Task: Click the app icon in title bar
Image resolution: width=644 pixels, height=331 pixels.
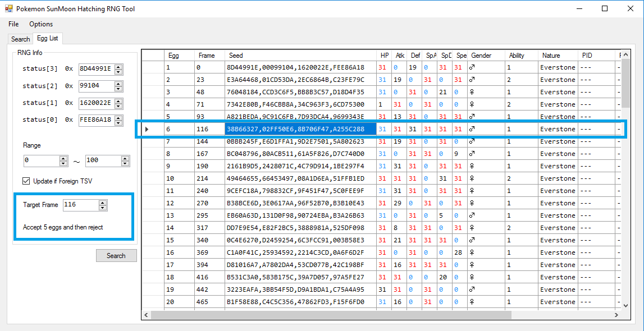Action: (x=8, y=8)
